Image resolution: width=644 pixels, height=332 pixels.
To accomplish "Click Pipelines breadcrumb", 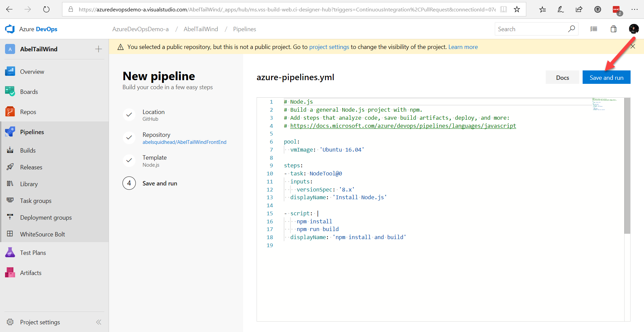I will [x=245, y=29].
